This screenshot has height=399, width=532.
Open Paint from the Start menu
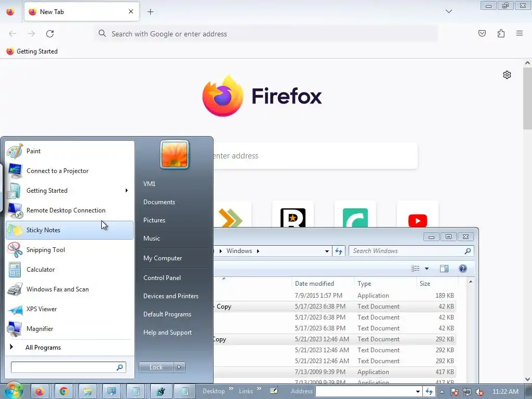70,151
